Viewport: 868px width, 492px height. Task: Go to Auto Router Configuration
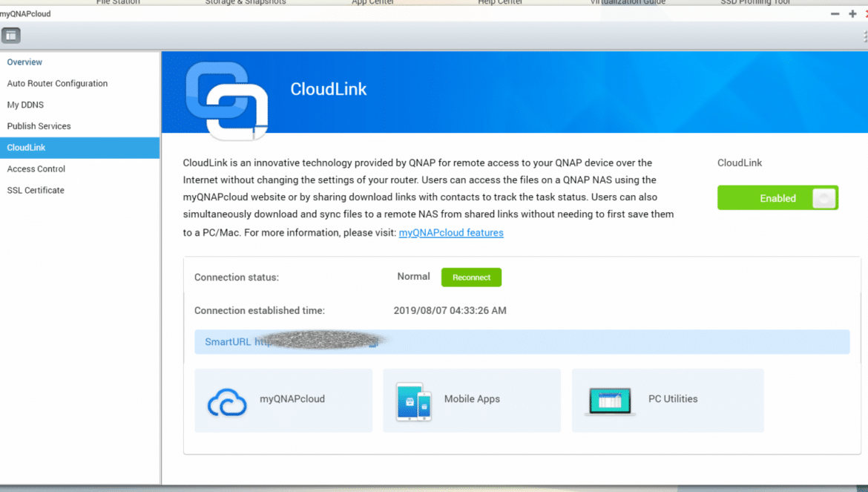click(58, 84)
